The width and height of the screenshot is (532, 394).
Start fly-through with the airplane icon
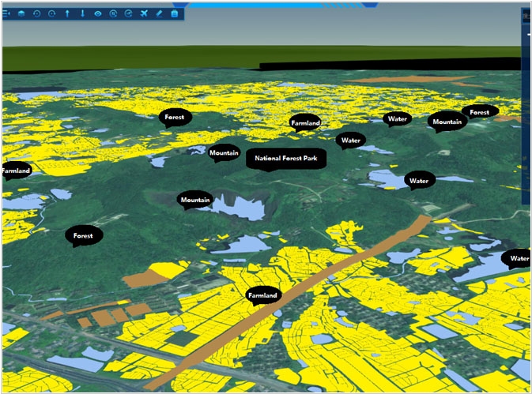(144, 13)
